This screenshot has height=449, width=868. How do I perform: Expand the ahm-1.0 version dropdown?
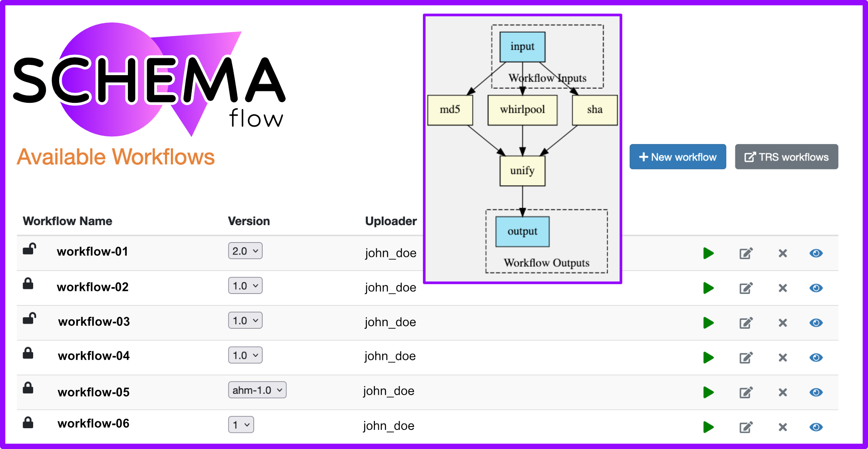257,390
